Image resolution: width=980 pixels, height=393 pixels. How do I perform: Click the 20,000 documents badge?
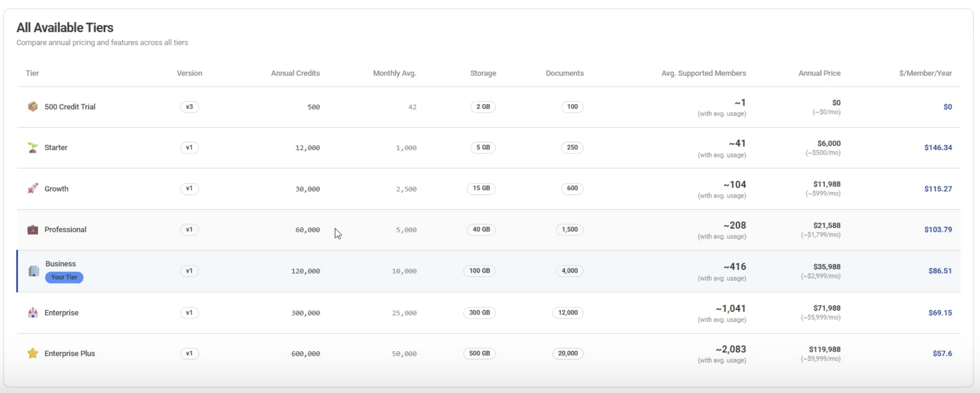coord(567,353)
